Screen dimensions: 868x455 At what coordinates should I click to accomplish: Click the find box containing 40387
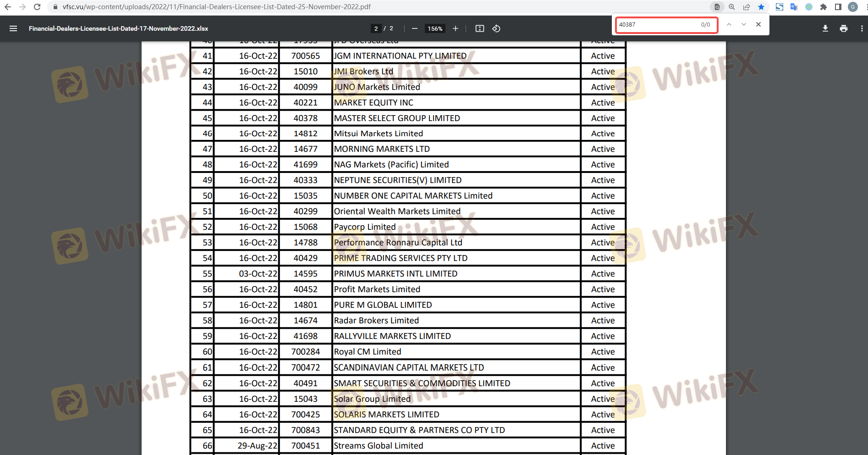click(655, 25)
